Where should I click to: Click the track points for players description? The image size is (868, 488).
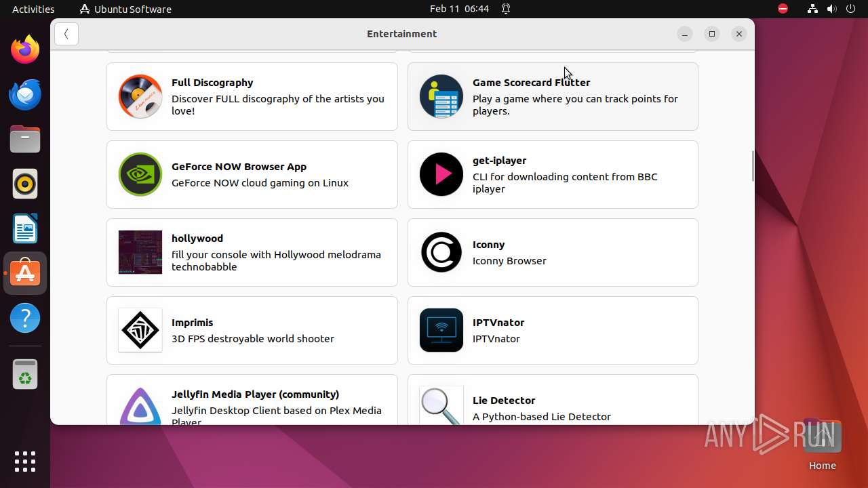[x=575, y=105]
